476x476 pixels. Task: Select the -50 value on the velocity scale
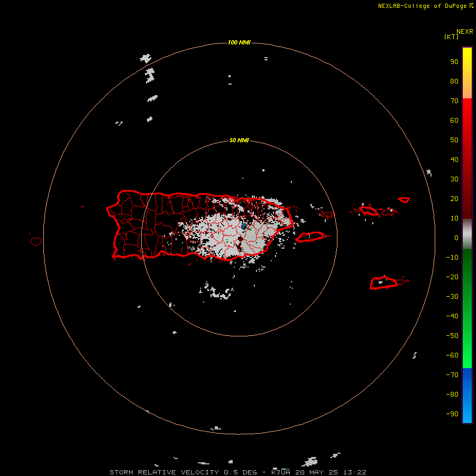pyautogui.click(x=452, y=336)
